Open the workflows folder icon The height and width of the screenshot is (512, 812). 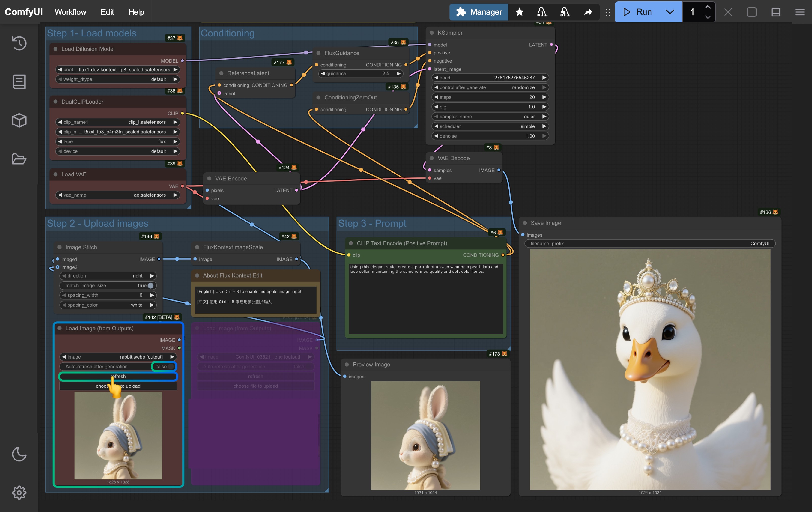tap(19, 159)
